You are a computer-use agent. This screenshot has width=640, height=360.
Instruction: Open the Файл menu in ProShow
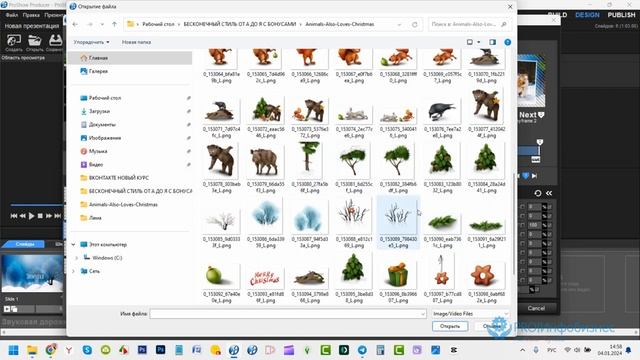(11, 15)
